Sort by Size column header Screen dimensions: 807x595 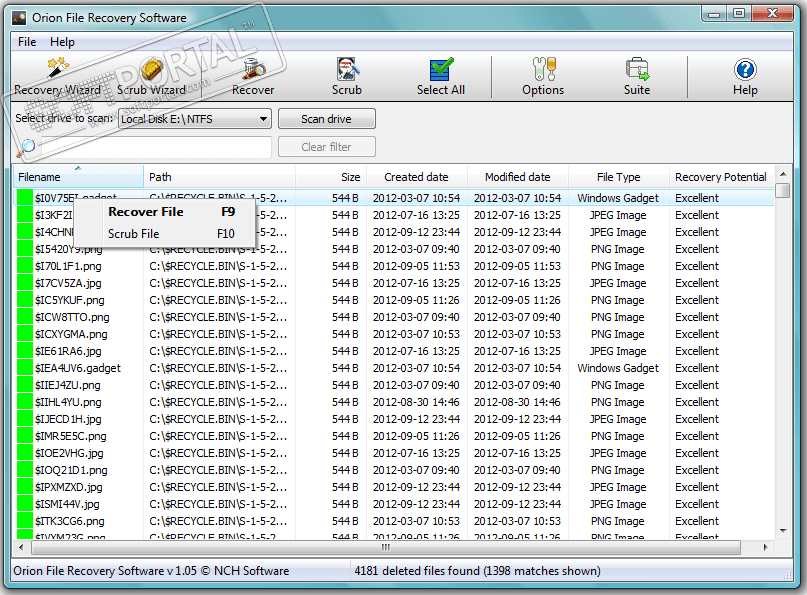(330, 177)
